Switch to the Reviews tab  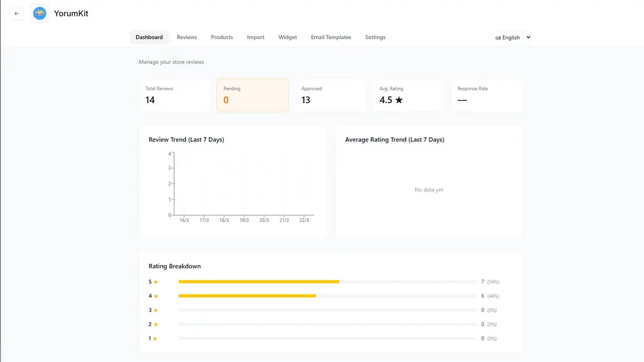[187, 37]
